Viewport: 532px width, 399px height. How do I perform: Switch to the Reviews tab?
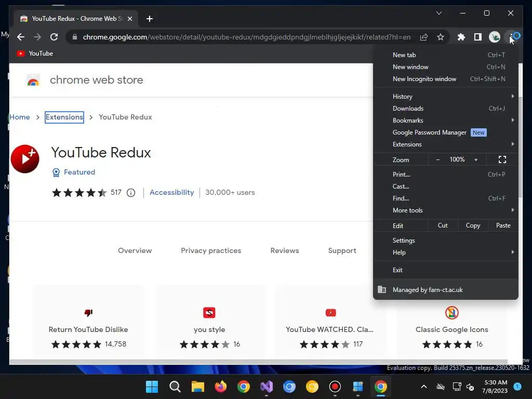click(x=285, y=250)
